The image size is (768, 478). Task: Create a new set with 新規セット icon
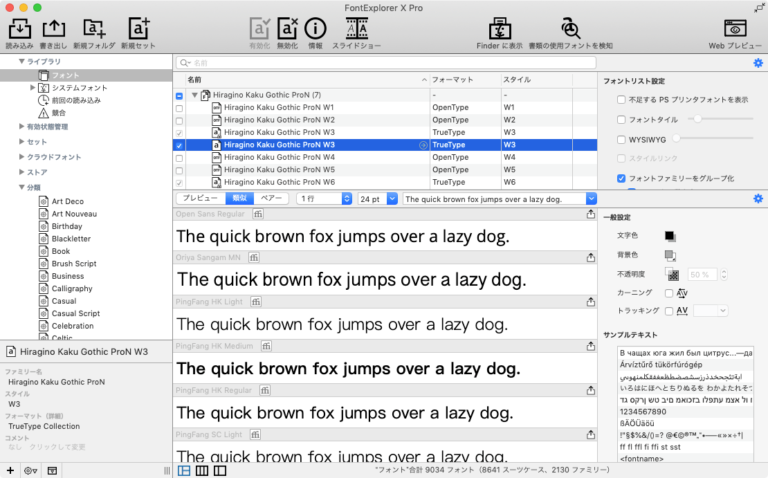(x=139, y=29)
